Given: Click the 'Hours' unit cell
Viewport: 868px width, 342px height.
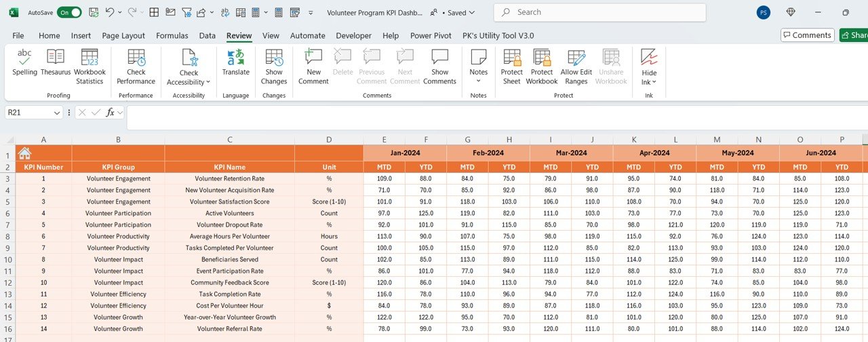Looking at the screenshot, I should (329, 236).
